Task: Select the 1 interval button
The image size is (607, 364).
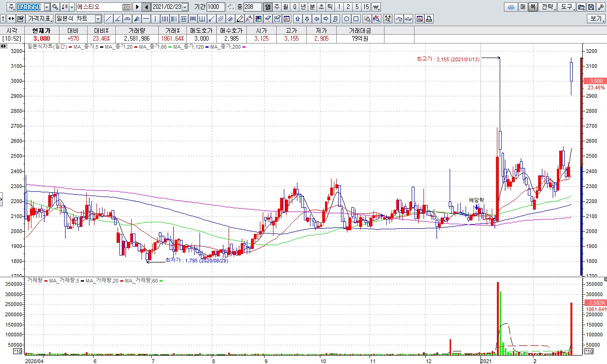Action: click(x=339, y=7)
